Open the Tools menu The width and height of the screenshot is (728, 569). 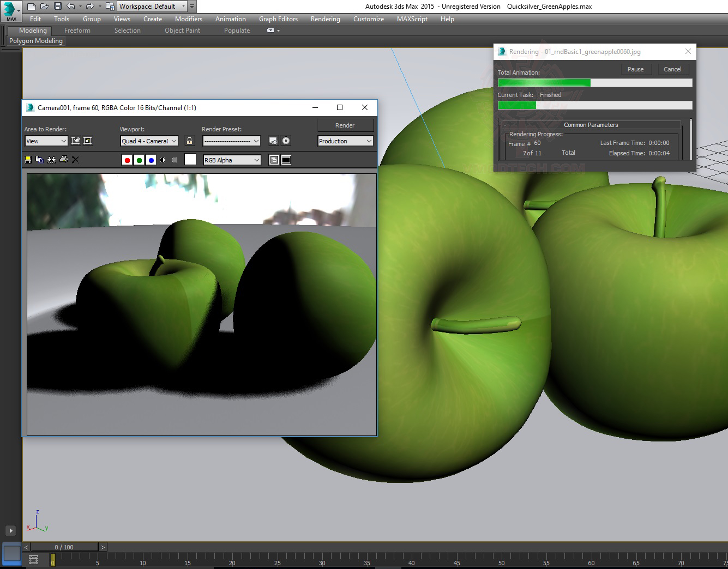62,19
